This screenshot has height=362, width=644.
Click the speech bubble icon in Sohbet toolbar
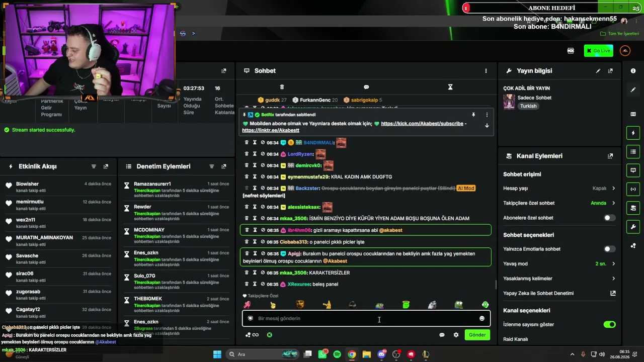click(x=366, y=87)
